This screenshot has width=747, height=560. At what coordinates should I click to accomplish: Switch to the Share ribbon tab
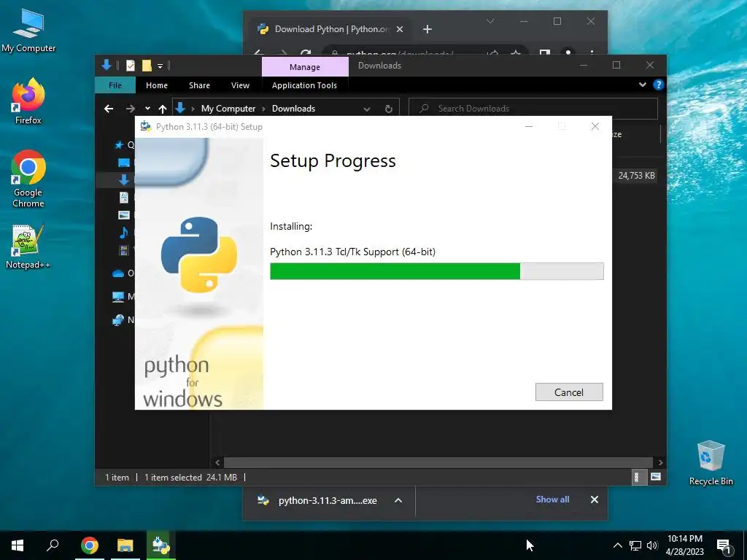pyautogui.click(x=199, y=85)
